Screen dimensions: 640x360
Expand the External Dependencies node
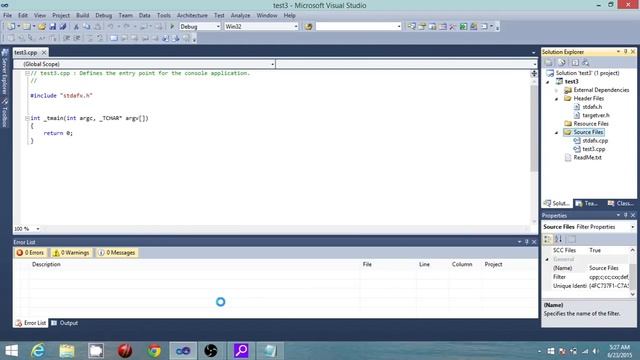(556, 90)
